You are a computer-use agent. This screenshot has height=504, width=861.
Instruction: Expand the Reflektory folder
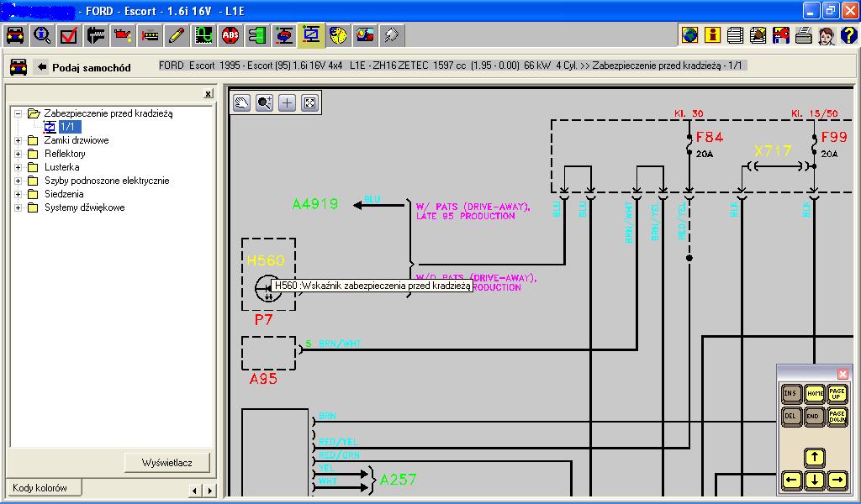pyautogui.click(x=18, y=154)
